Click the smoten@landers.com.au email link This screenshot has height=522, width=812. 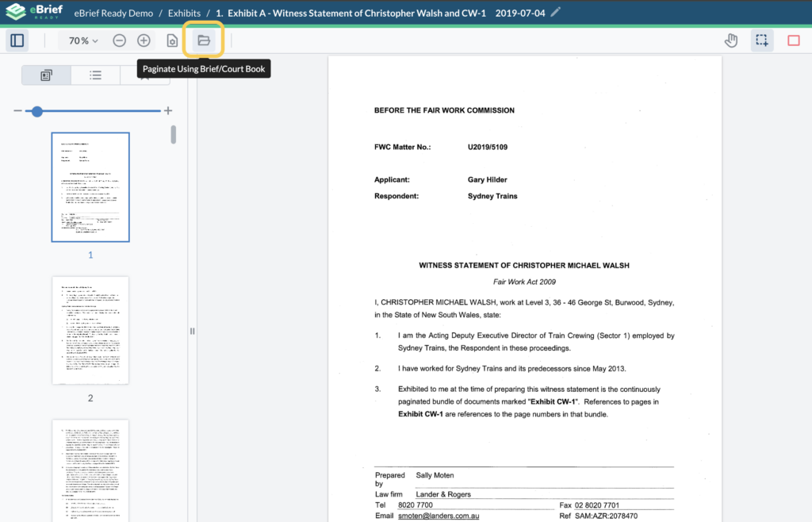click(x=439, y=516)
